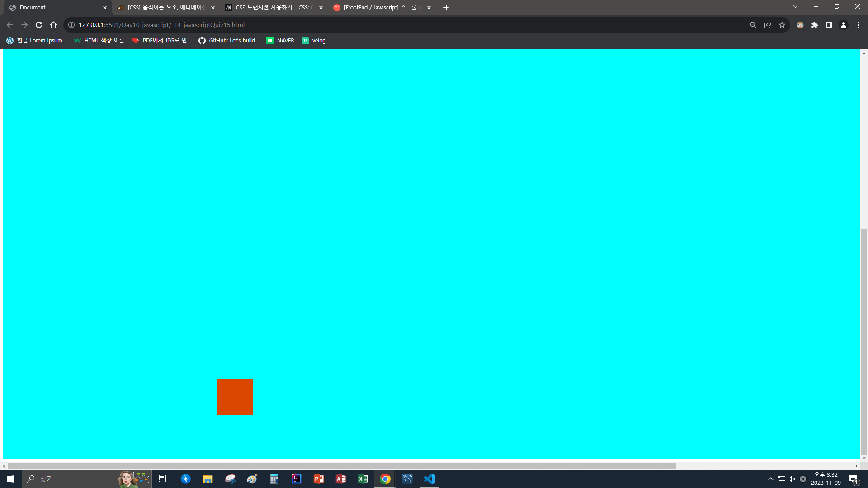Switch to the FrontEnd / Javascript tab

[x=380, y=8]
